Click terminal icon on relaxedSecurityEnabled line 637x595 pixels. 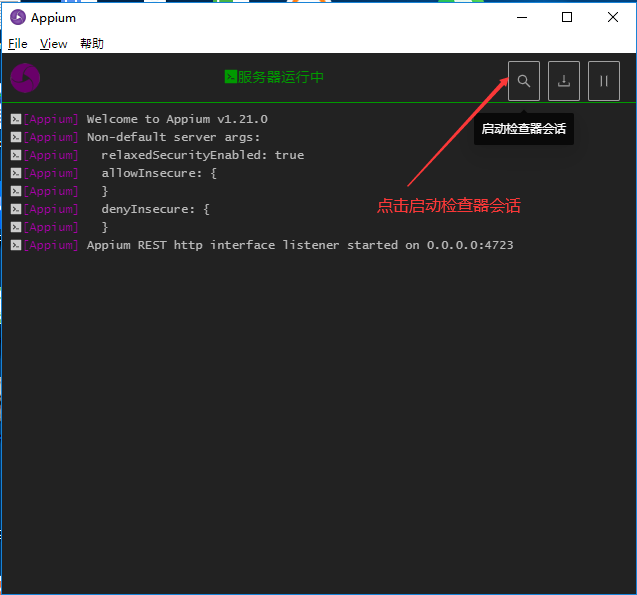[16, 155]
